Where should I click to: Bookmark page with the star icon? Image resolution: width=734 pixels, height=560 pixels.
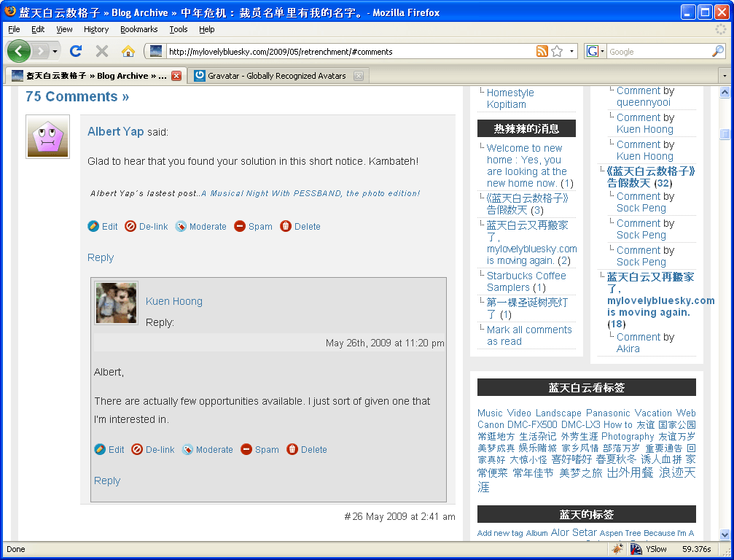[x=557, y=51]
